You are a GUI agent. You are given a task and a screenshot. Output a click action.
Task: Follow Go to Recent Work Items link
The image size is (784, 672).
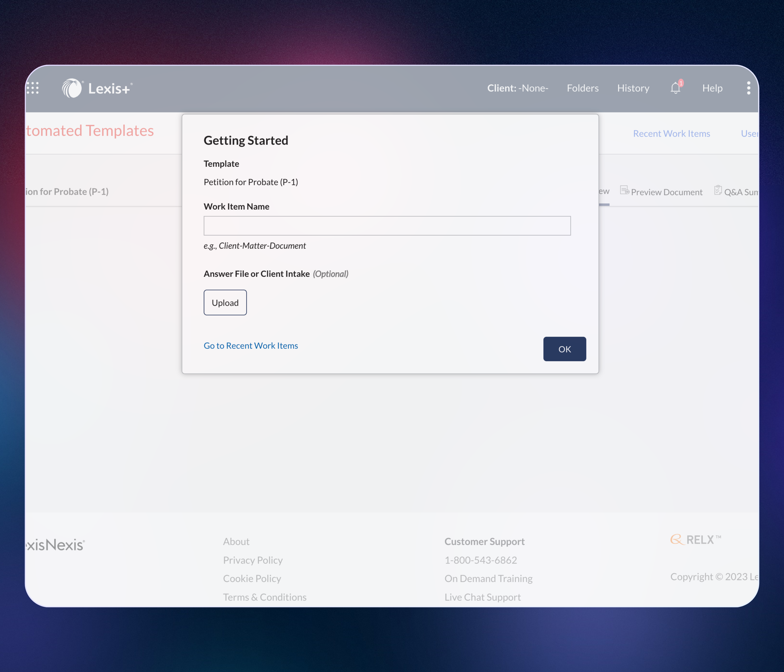[251, 345]
